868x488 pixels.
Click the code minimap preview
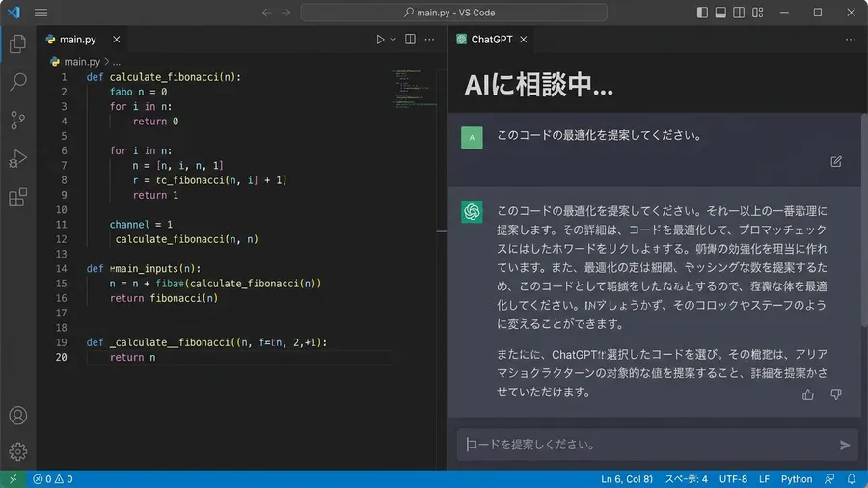414,89
